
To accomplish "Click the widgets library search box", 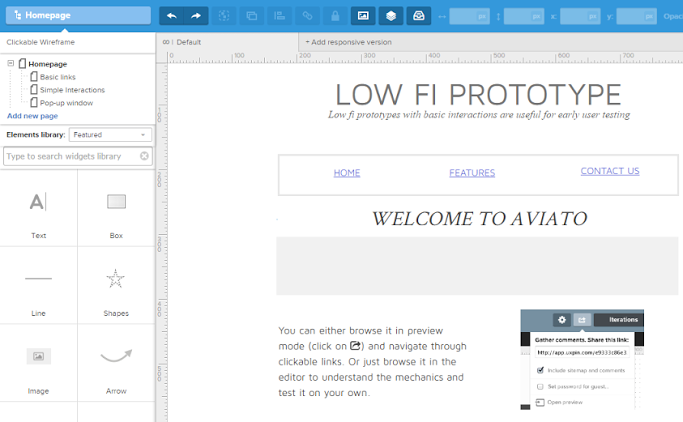I will [70, 156].
